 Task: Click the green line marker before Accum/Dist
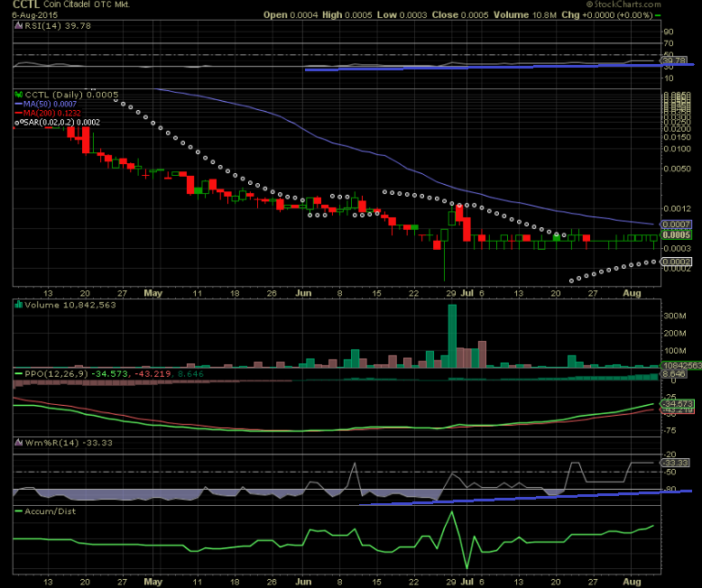[x=18, y=511]
